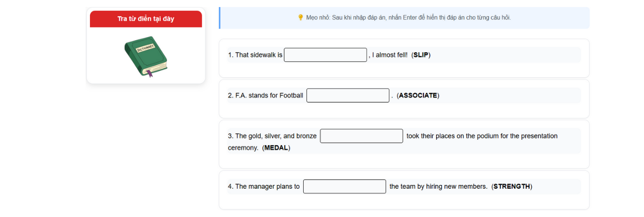
Task: Click the blank after "The manager plans to"
Action: [344, 186]
